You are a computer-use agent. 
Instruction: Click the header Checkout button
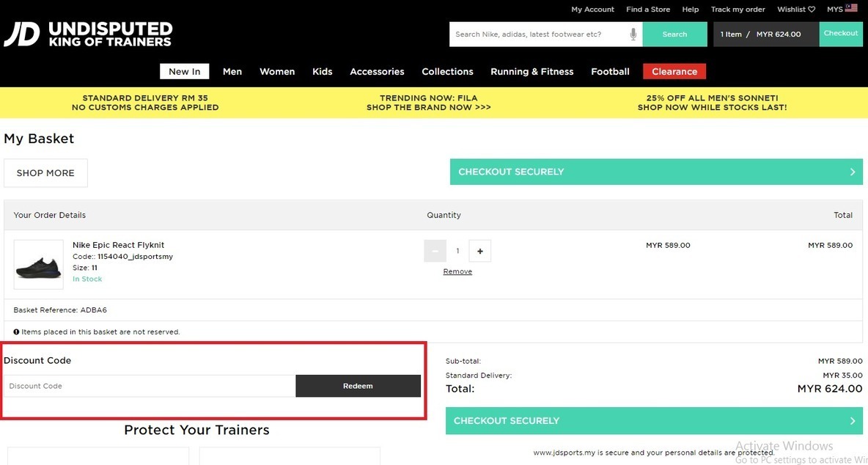tap(840, 34)
